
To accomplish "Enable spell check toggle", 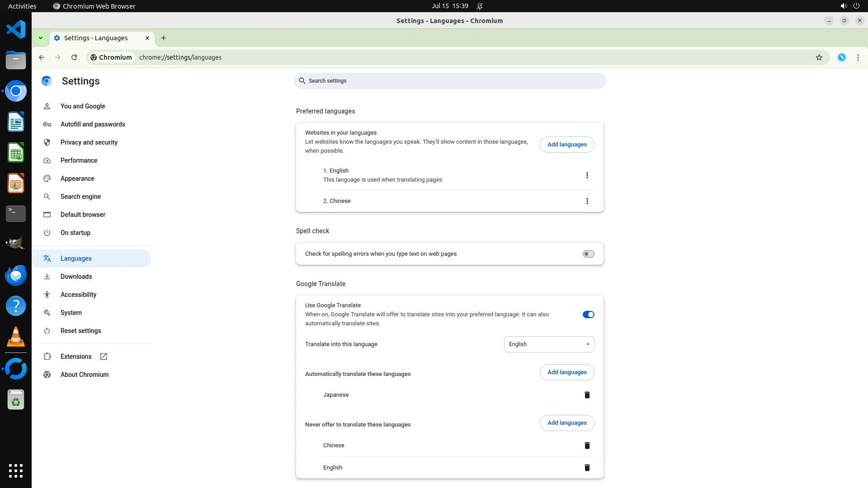I will point(588,254).
